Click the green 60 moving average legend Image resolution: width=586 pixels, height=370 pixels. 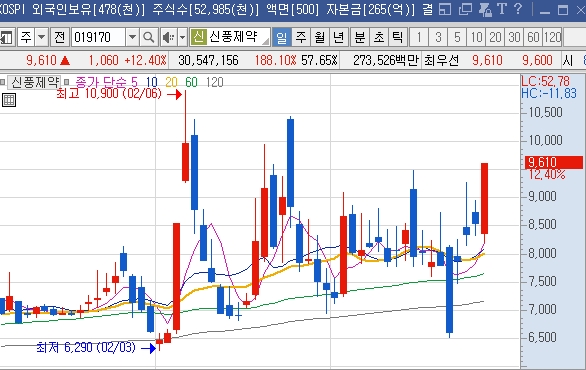(191, 82)
